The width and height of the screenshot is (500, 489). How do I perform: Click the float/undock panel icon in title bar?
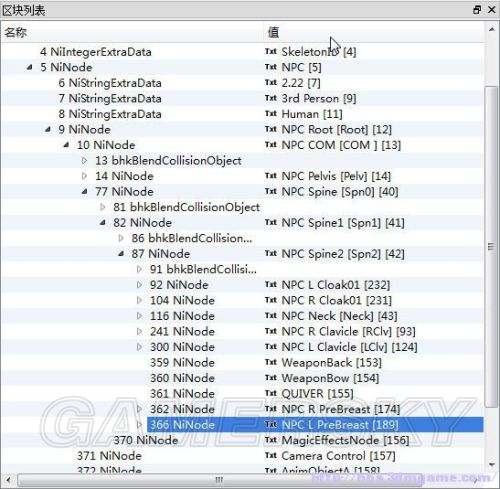point(477,10)
